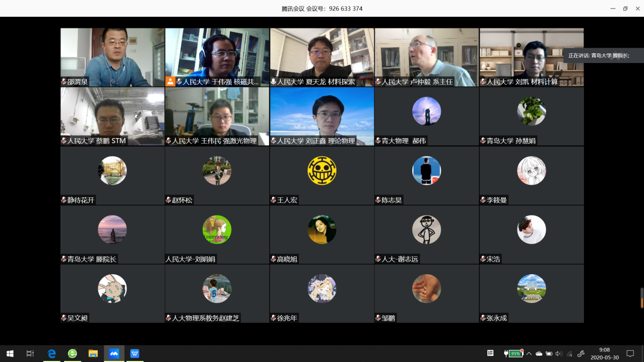Expand the hidden system tray icons chevron

click(x=529, y=354)
